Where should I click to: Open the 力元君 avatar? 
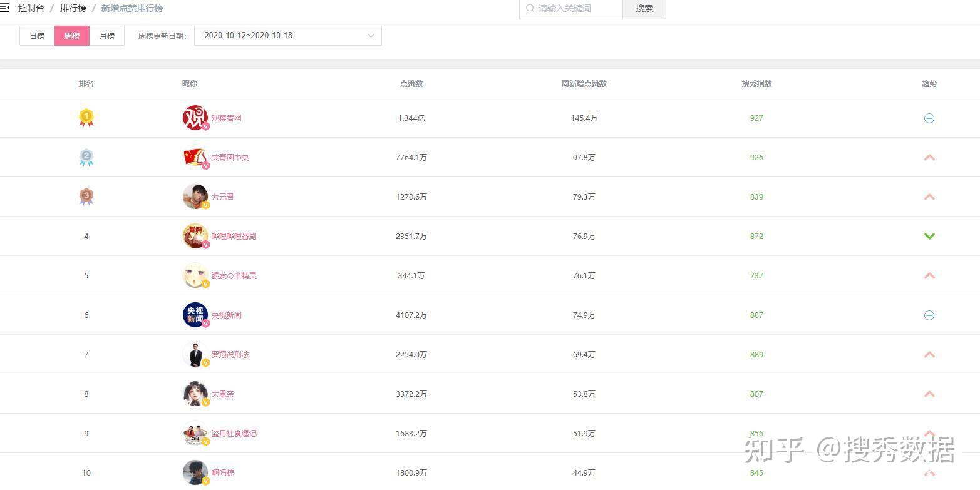coord(195,197)
